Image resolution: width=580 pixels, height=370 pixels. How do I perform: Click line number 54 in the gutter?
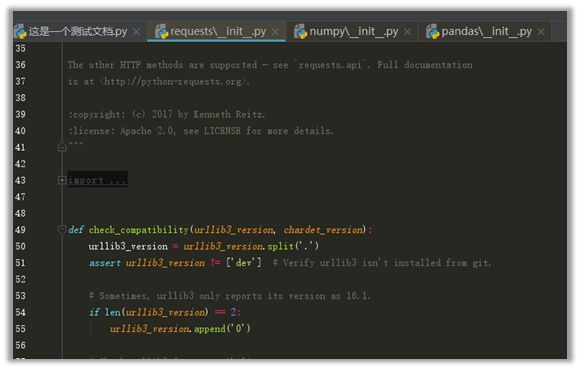pyautogui.click(x=21, y=312)
